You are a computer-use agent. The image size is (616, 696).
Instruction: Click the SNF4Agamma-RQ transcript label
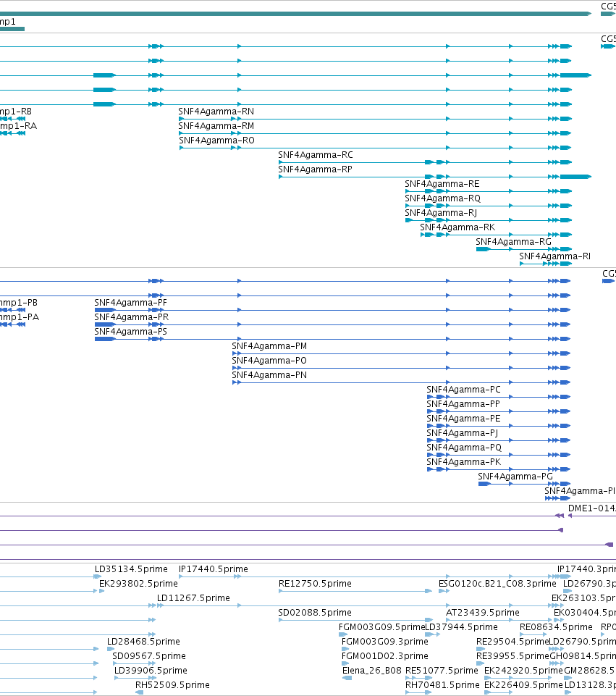click(x=442, y=198)
